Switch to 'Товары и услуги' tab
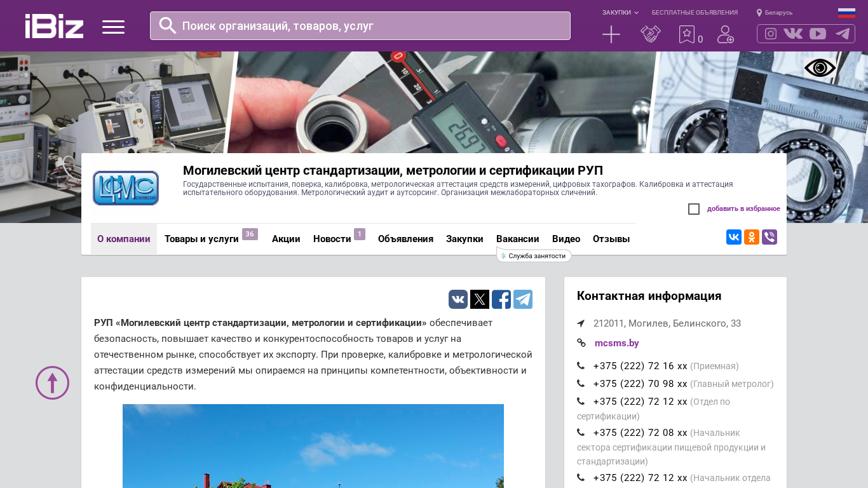The height and width of the screenshot is (488, 868). point(201,239)
